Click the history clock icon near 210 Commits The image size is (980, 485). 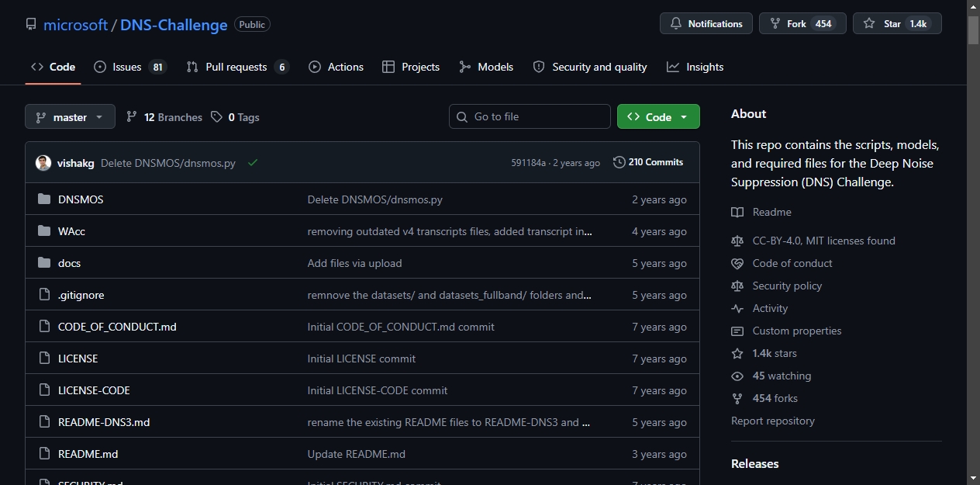click(x=619, y=162)
